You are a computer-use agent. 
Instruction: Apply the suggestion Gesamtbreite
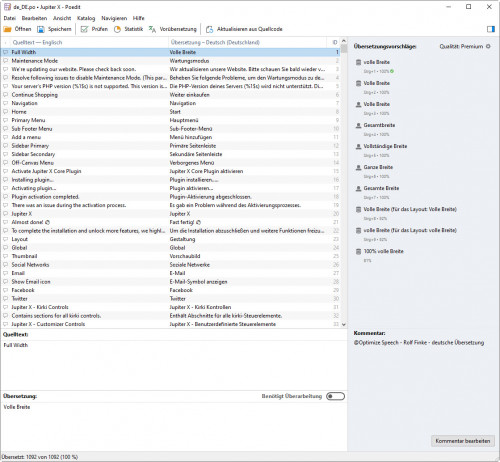tap(379, 125)
